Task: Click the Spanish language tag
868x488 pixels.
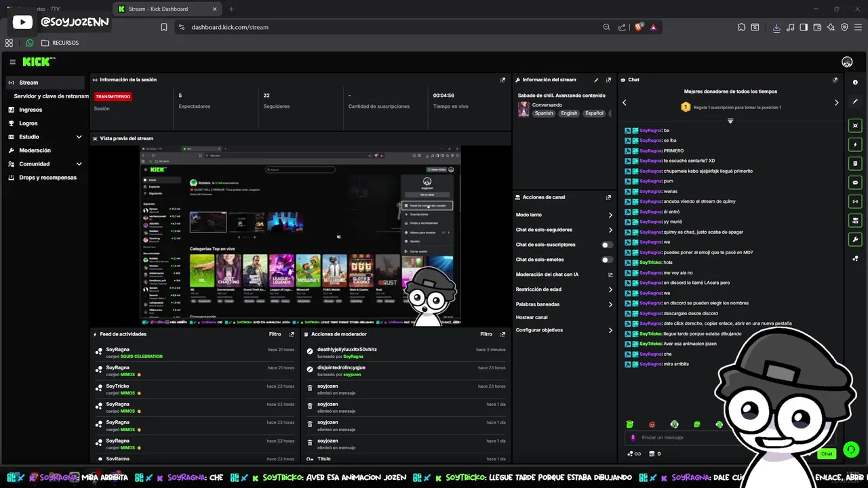Action: click(x=544, y=113)
